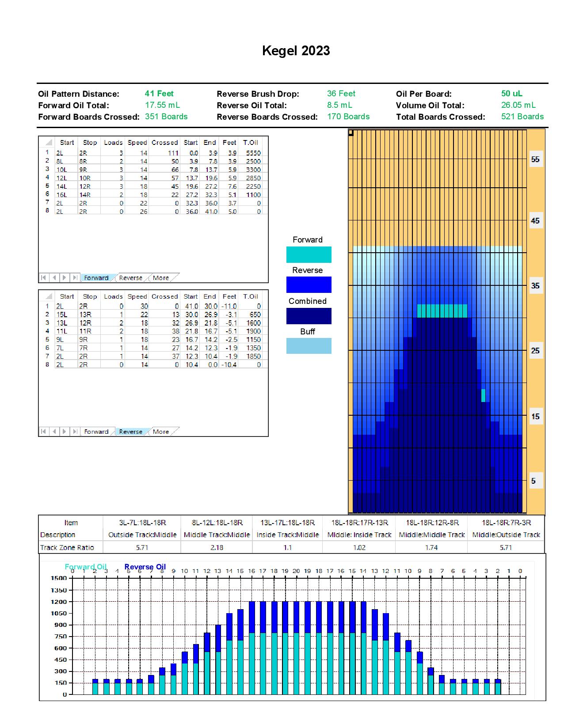Image resolution: width=564 pixels, height=728 pixels.
Task: Click Speed column header in upper table
Action: coord(137,143)
